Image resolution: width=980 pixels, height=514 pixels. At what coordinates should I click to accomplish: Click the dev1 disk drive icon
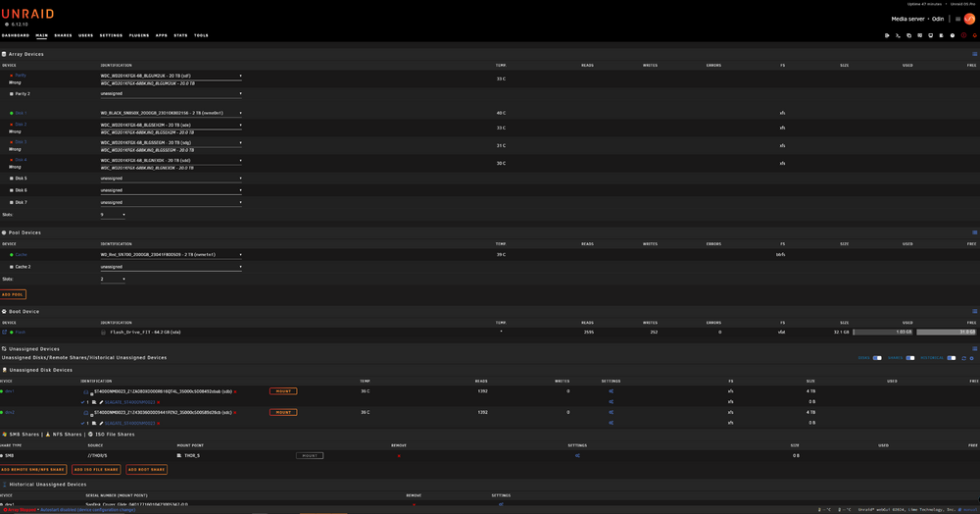coord(85,392)
